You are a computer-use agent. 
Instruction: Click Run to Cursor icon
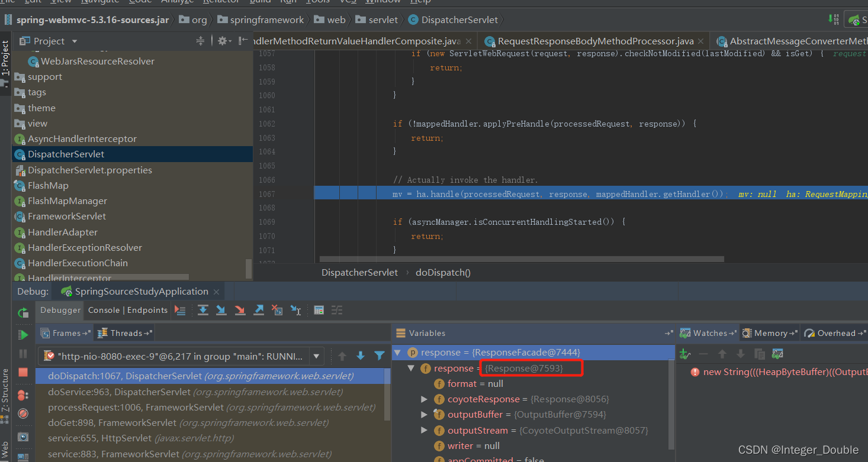tap(296, 310)
